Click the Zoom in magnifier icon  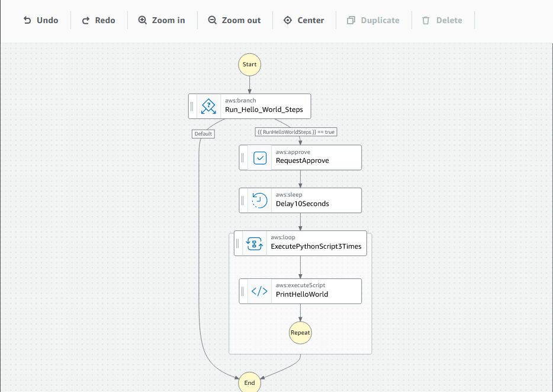pyautogui.click(x=142, y=20)
